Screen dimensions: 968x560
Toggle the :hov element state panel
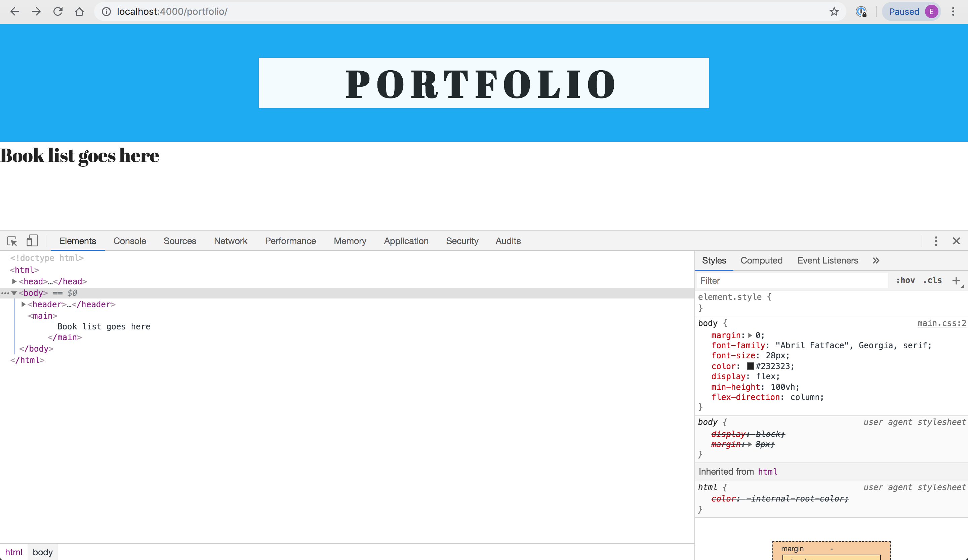[905, 280]
